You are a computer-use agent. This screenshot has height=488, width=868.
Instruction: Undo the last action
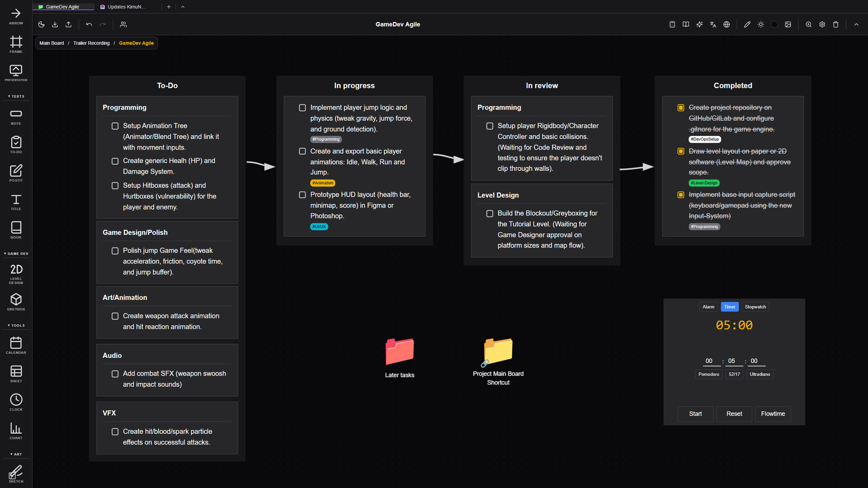click(x=89, y=24)
